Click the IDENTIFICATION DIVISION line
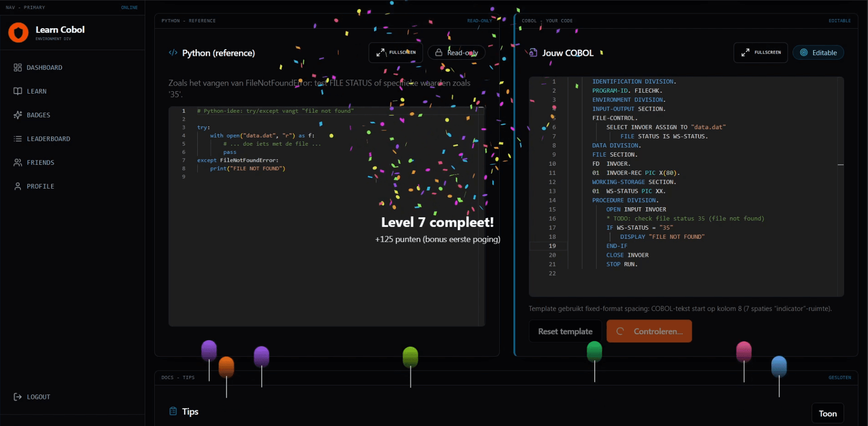This screenshot has width=868, height=426. tap(634, 82)
